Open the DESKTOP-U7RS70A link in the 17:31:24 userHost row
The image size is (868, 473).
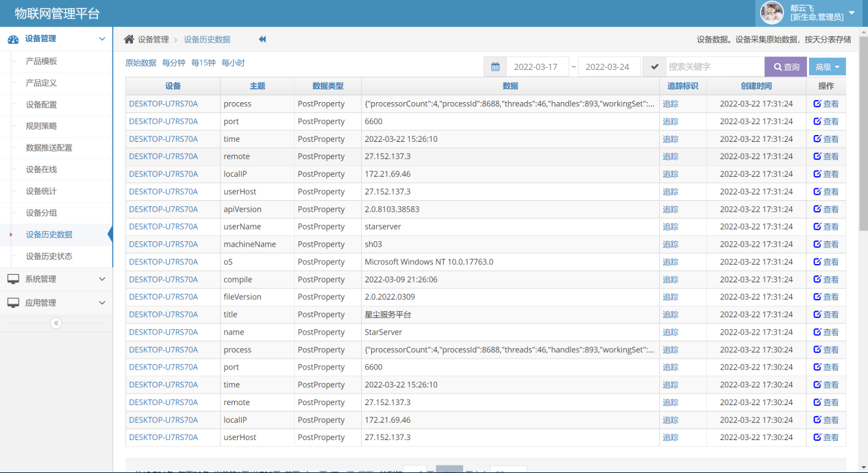[x=163, y=191]
